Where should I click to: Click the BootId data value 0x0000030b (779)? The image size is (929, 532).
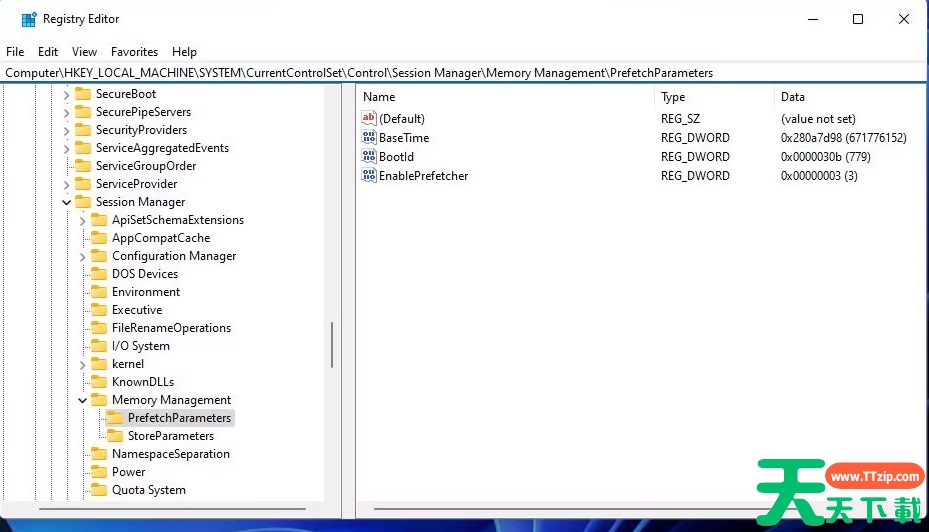[x=825, y=156]
